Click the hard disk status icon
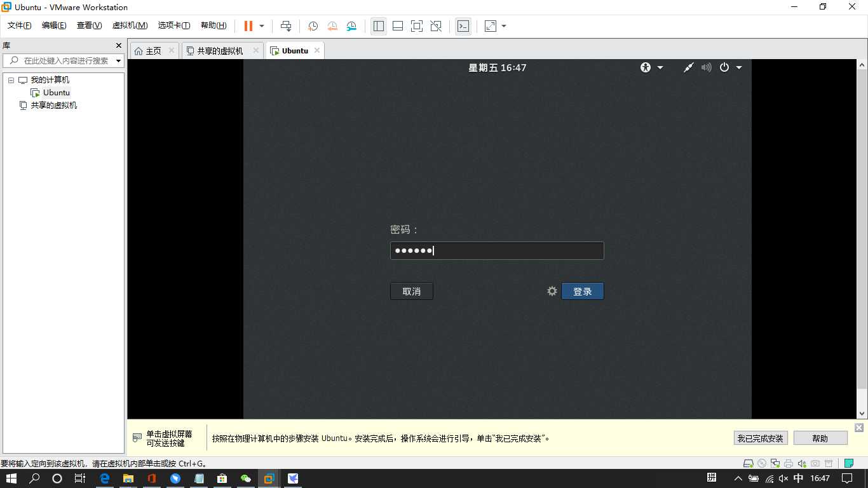The width and height of the screenshot is (868, 488). pyautogui.click(x=749, y=463)
